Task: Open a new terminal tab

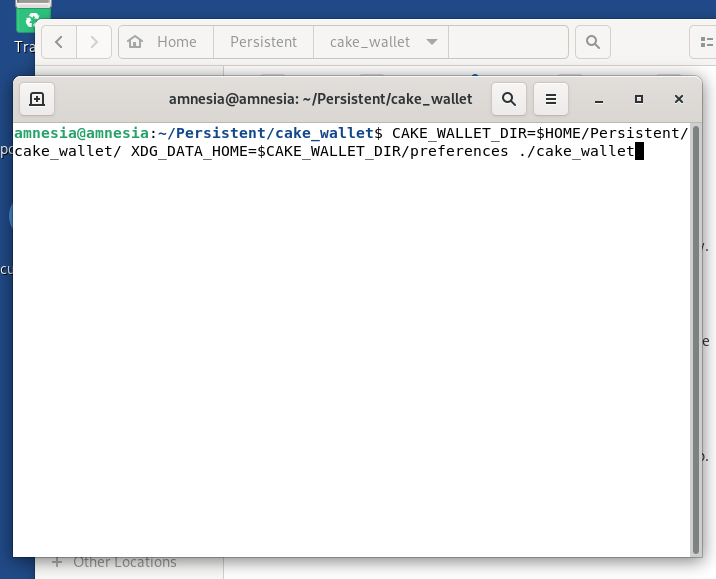Action: pos(36,99)
